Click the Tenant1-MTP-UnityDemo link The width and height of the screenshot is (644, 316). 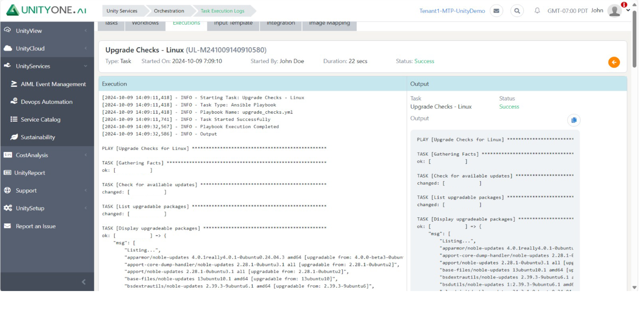point(452,11)
